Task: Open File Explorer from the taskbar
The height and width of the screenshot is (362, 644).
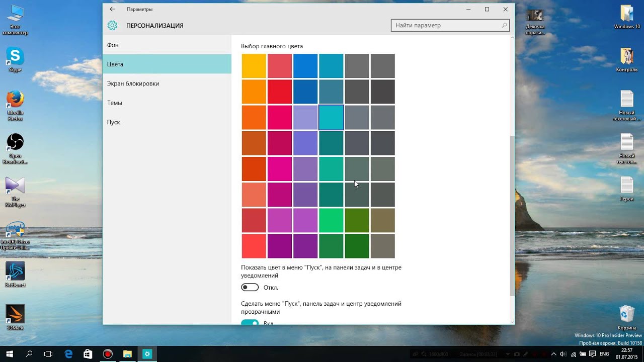Action: (x=127, y=354)
